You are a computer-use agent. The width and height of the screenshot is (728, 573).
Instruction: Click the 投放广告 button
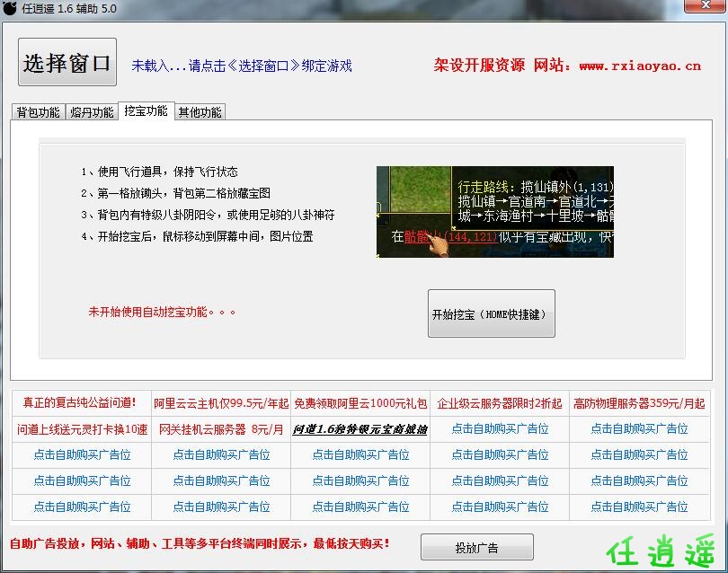pos(476,547)
